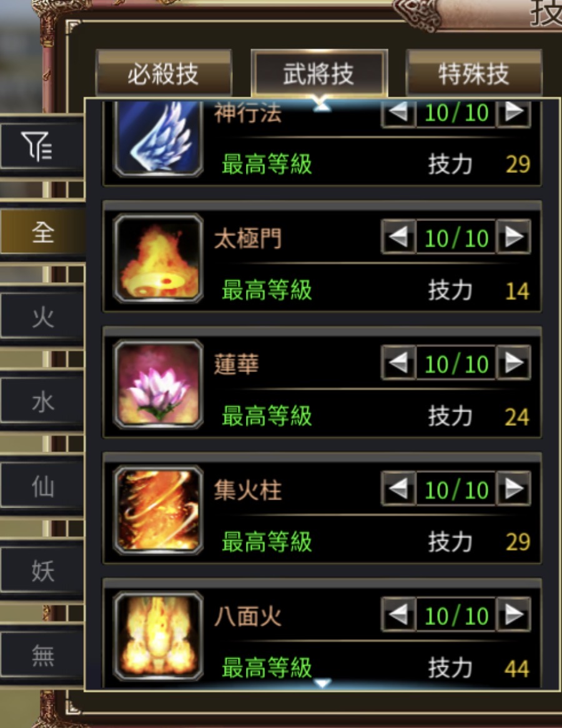Select the 武將技 tab

[x=319, y=73]
